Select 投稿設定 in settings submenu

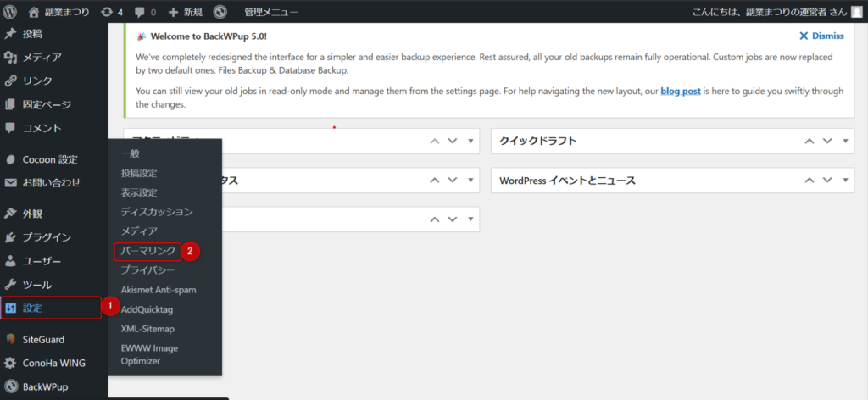click(x=139, y=174)
